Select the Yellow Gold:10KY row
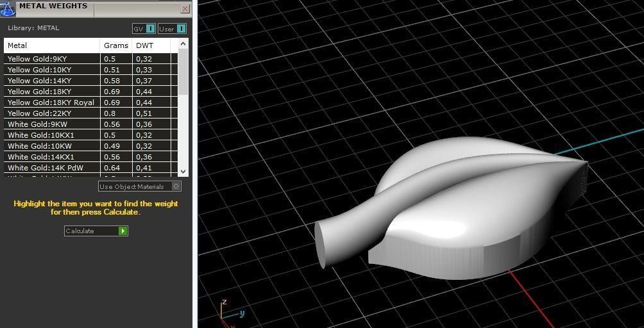Image resolution: width=644 pixels, height=328 pixels. (x=91, y=70)
